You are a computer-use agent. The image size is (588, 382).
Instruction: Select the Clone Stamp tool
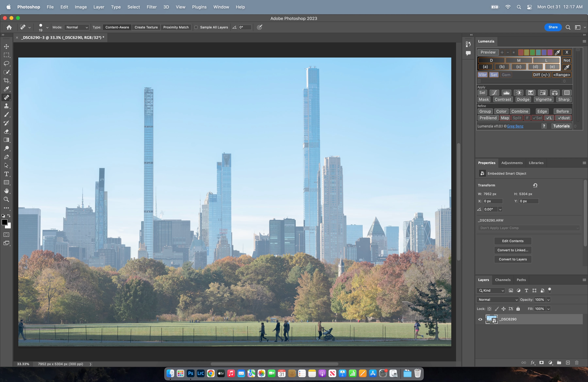6,106
